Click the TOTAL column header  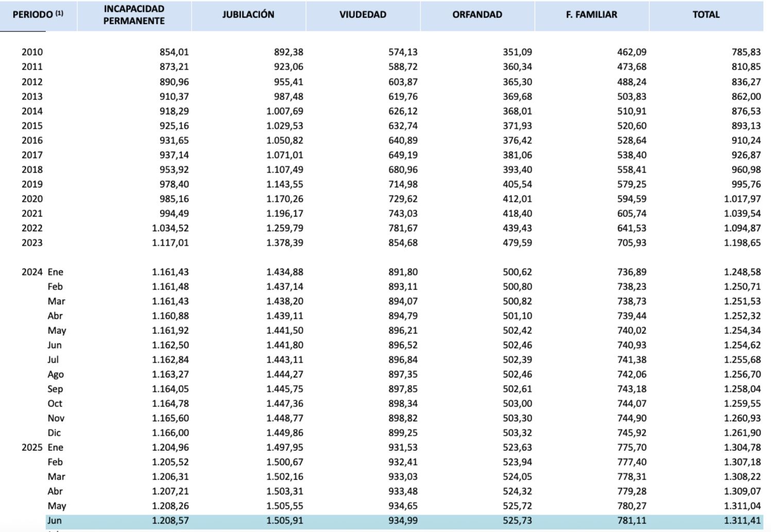click(x=706, y=15)
